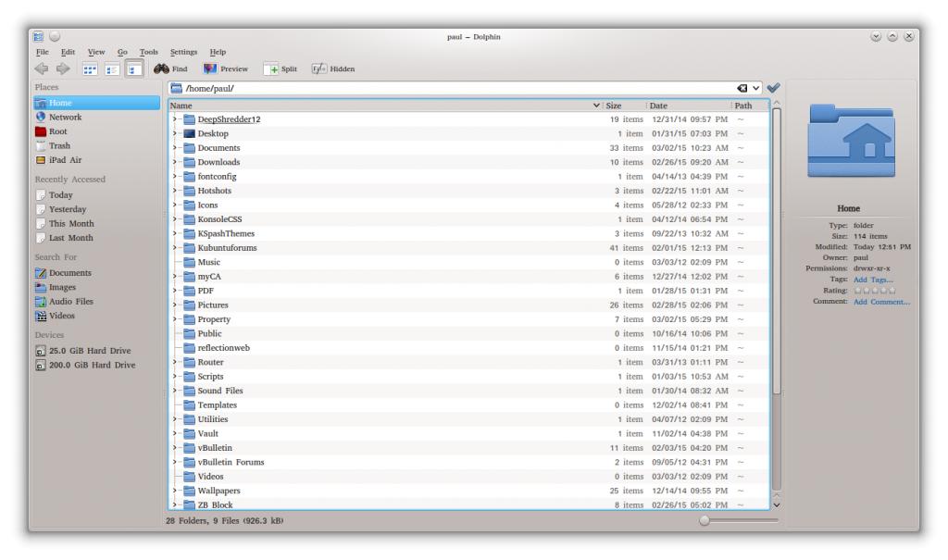The width and height of the screenshot is (948, 560).
Task: Expand the Pictures folder tree arrow
Action: [175, 305]
